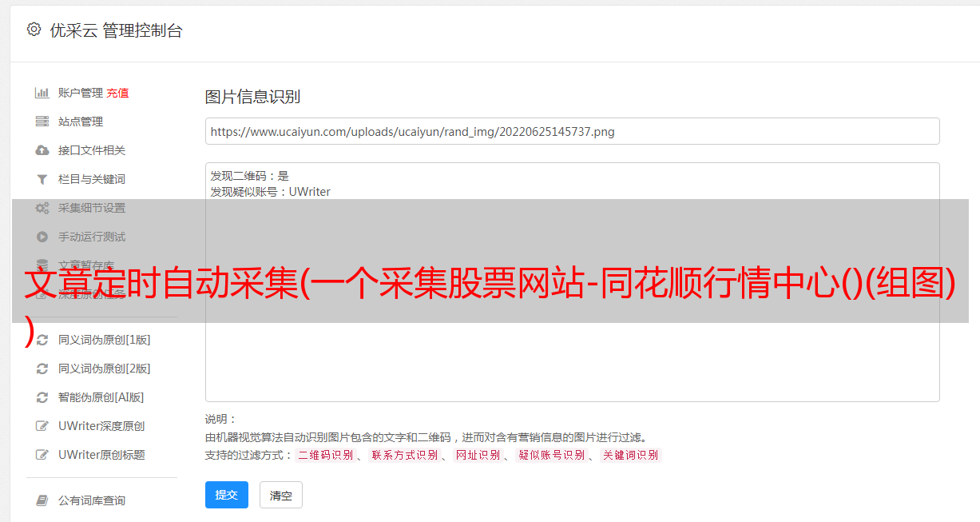
Task: Click the image URL input field
Action: click(x=572, y=131)
